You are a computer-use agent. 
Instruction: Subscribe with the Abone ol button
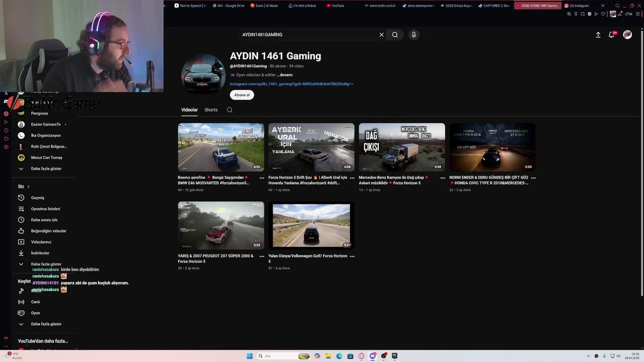click(242, 95)
